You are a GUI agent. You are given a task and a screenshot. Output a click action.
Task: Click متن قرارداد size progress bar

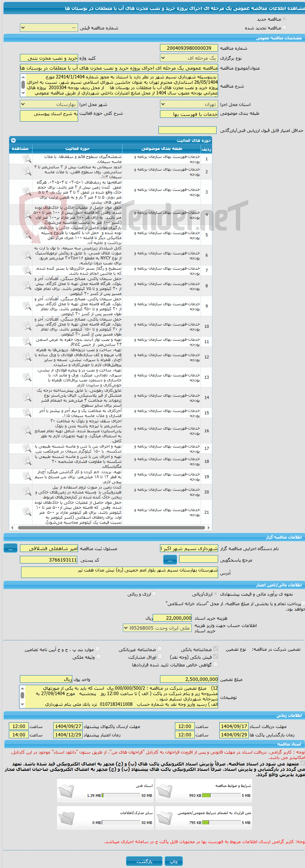(222, 822)
